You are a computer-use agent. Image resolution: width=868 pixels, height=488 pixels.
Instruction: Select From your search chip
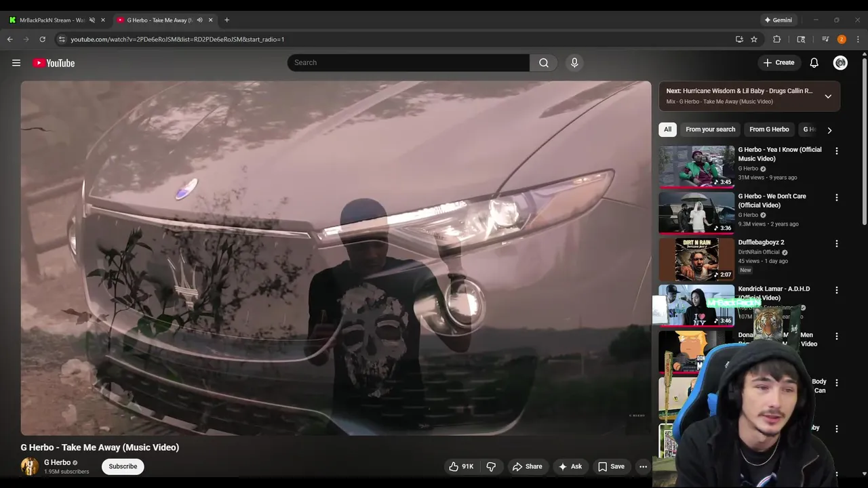click(x=710, y=129)
